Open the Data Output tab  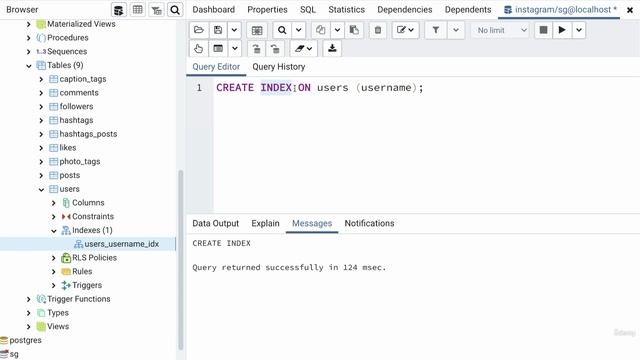tap(216, 223)
